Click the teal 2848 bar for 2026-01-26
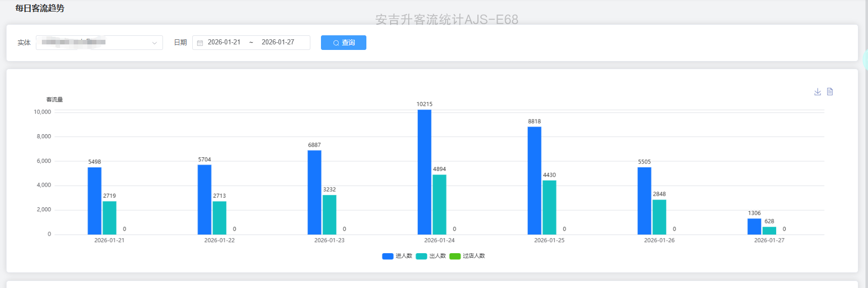Viewport: 868px width, 288px height. click(x=659, y=217)
